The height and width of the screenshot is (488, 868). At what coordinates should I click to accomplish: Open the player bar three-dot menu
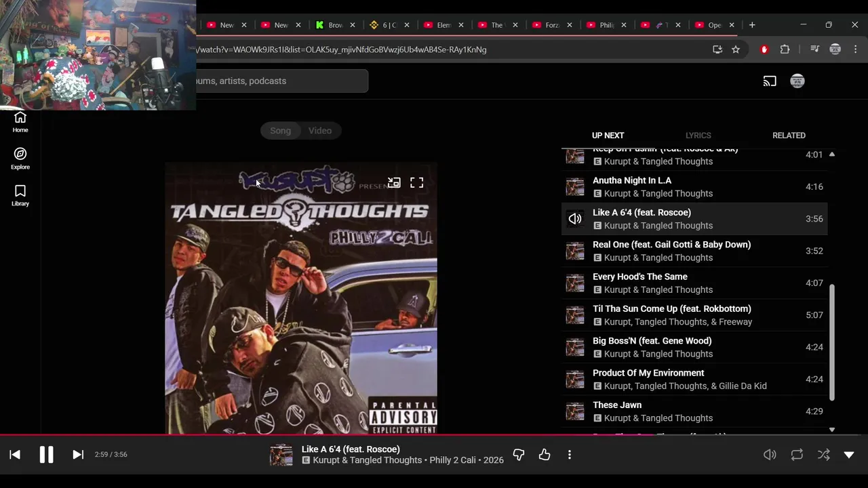(x=570, y=455)
